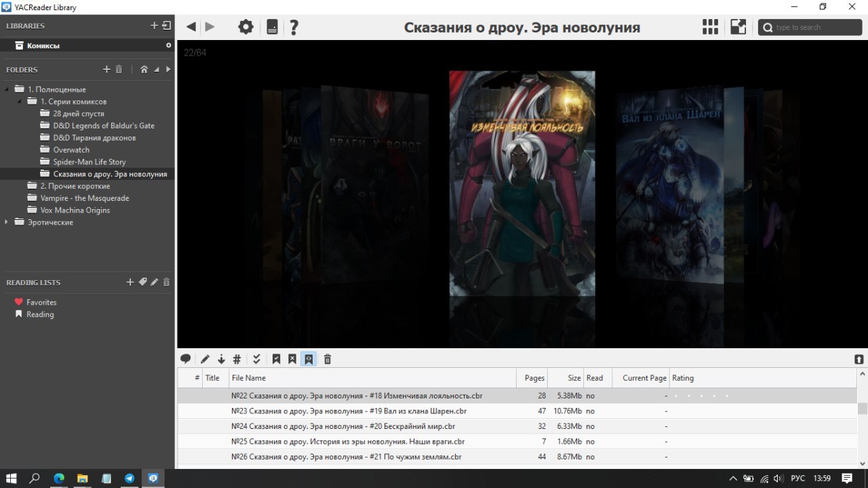Image resolution: width=868 pixels, height=488 pixels.
Task: Mark comic as read bookmark icon
Action: (x=276, y=359)
